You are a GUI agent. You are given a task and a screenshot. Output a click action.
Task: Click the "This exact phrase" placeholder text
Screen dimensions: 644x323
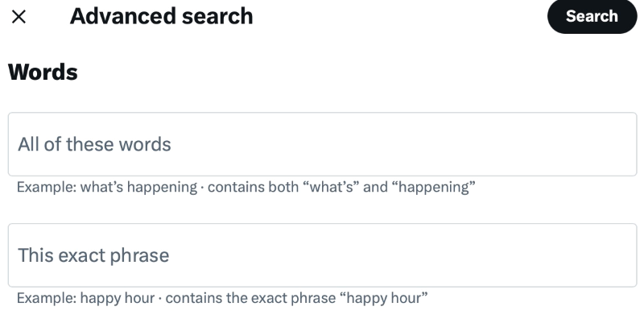click(x=93, y=255)
